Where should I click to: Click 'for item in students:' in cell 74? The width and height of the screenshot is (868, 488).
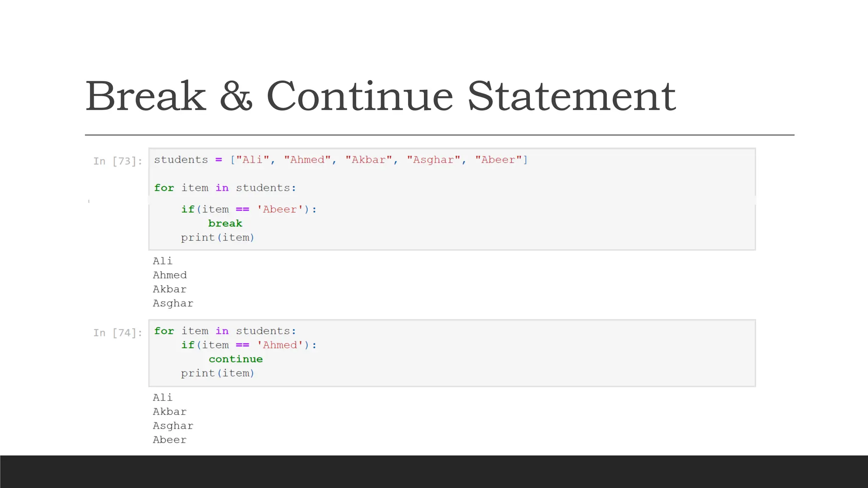(x=225, y=331)
